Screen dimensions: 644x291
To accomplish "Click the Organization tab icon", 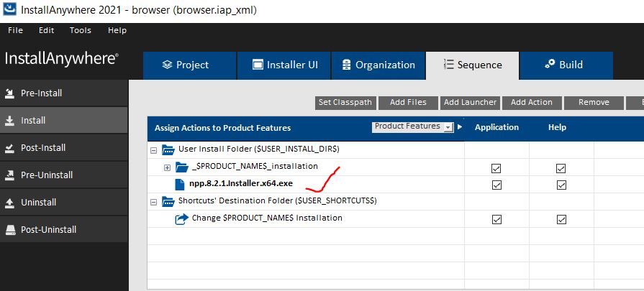I will coord(347,65).
